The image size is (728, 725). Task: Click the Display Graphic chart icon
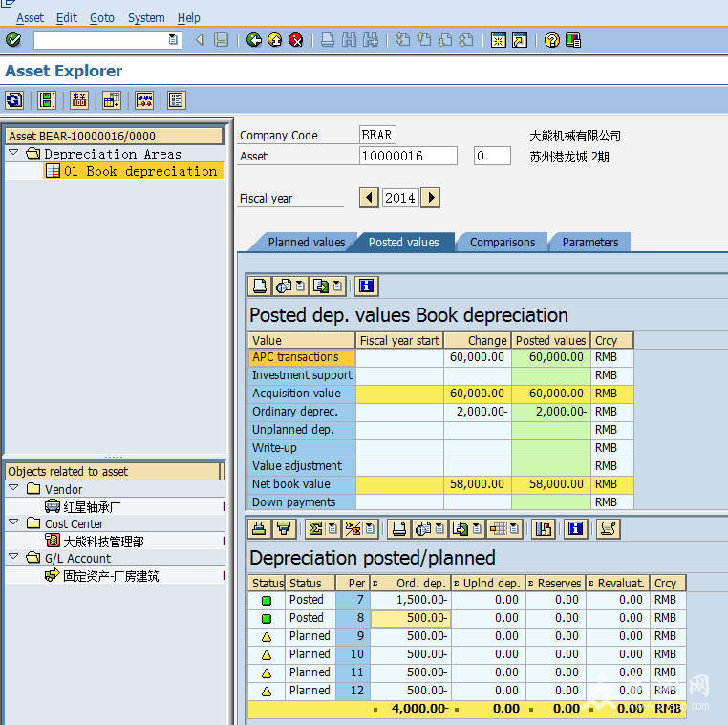pos(544,528)
